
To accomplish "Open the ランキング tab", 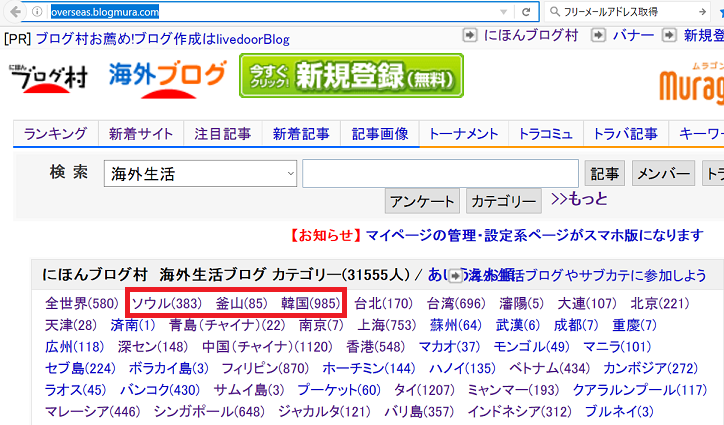I will 55,134.
